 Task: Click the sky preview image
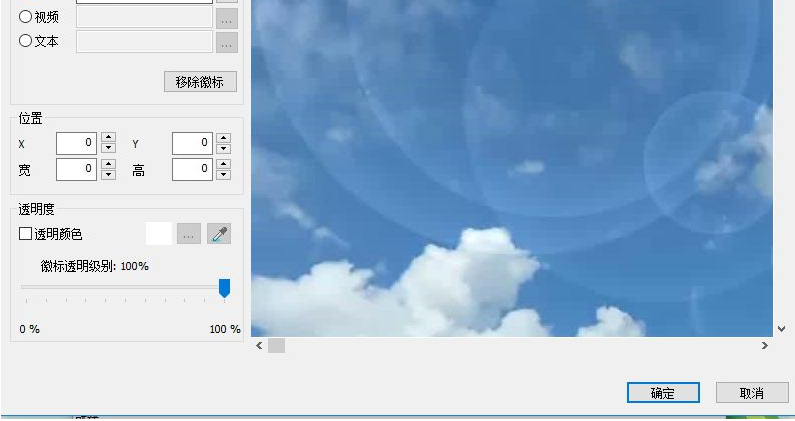click(512, 167)
